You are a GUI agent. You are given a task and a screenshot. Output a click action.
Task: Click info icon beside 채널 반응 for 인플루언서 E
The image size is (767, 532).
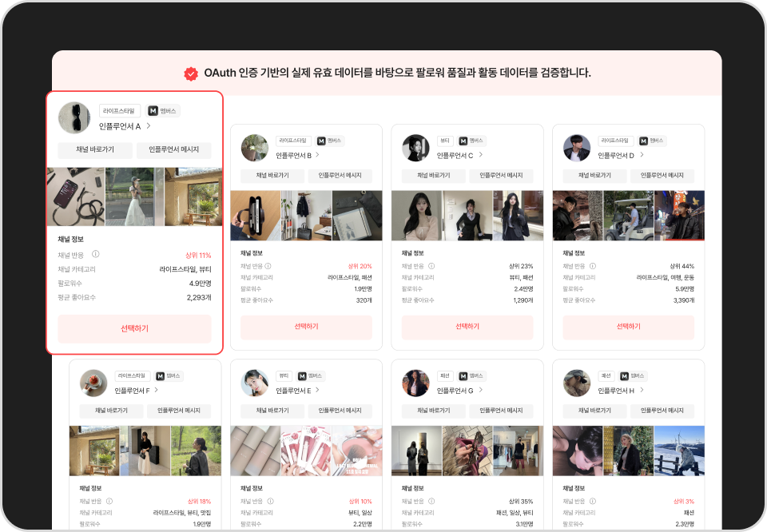point(271,501)
